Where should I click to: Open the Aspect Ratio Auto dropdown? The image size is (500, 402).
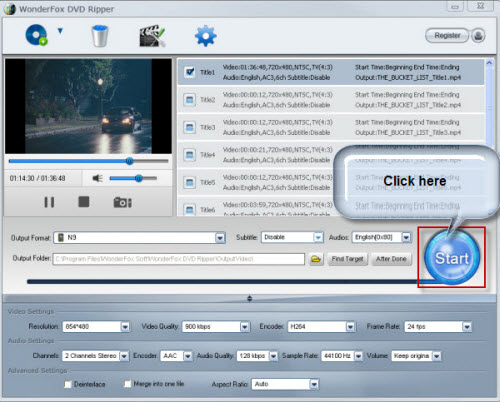[285, 384]
